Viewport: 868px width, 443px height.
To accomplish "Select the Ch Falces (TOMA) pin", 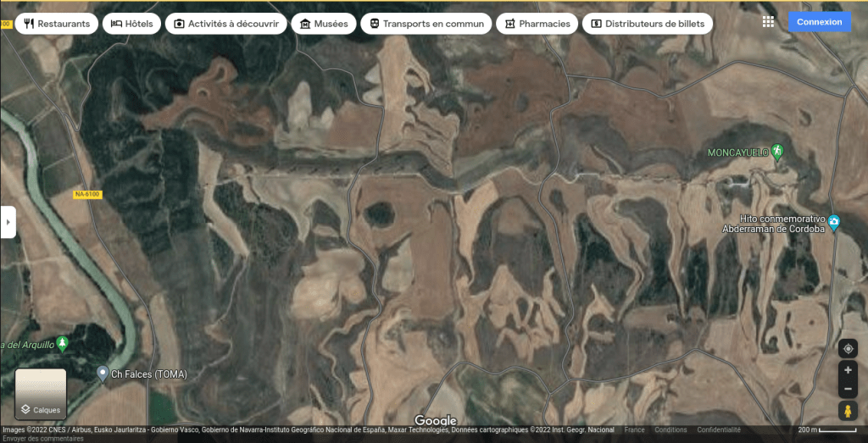I will 103,373.
